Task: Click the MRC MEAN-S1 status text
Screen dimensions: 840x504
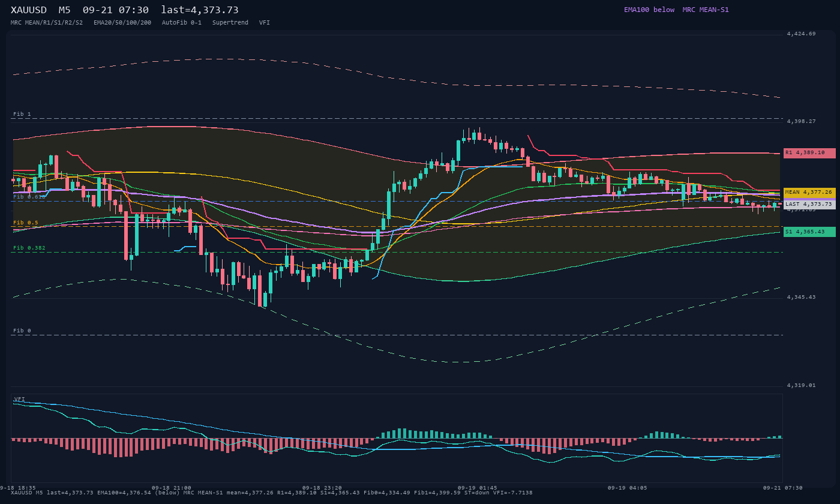Action: click(x=706, y=10)
